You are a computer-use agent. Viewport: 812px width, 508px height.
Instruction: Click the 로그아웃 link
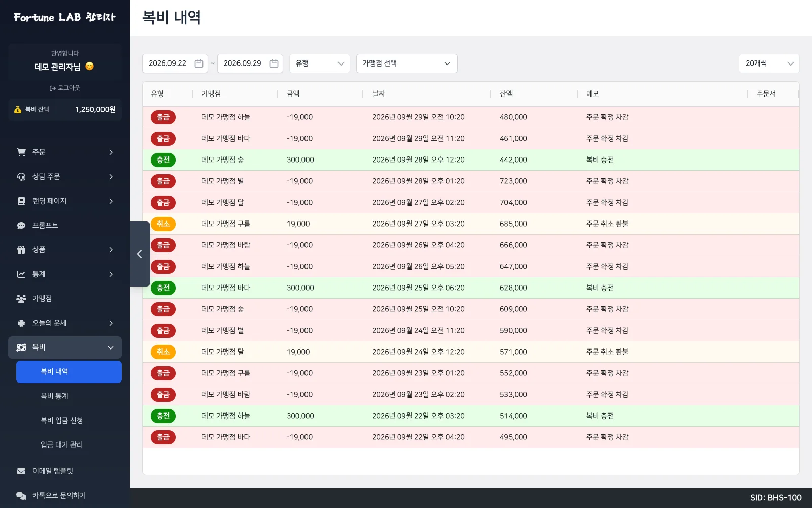click(x=64, y=88)
